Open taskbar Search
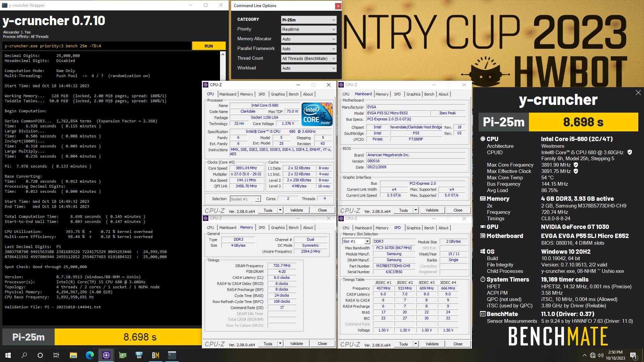Image resolution: width=644 pixels, height=362 pixels. (24, 355)
